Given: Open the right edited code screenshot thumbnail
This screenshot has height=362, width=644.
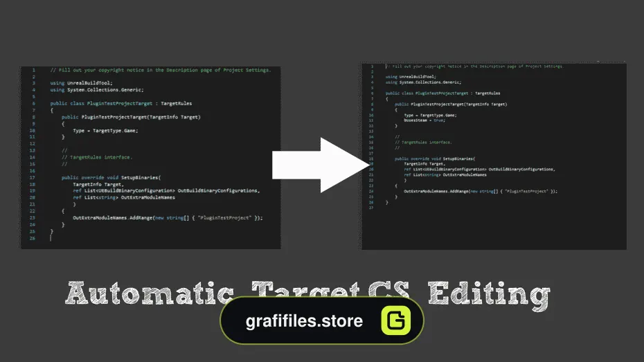Looking at the screenshot, I should pyautogui.click(x=494, y=156).
